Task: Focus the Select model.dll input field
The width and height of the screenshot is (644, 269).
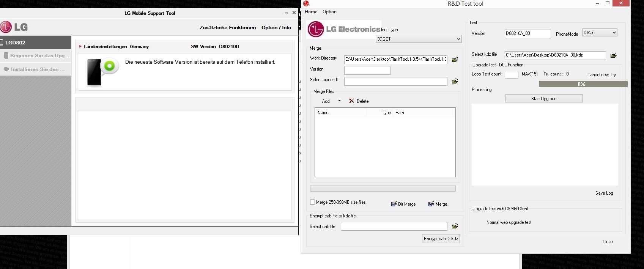Action: pos(396,81)
